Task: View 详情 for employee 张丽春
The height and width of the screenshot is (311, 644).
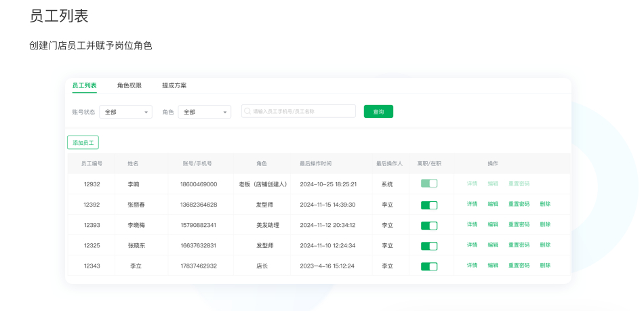Action: 472,204
